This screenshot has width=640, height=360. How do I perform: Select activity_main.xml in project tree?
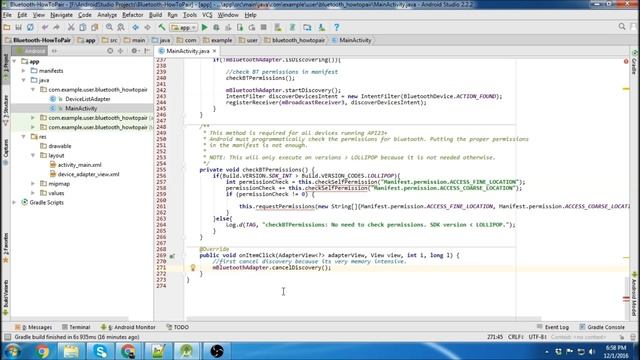(79, 164)
